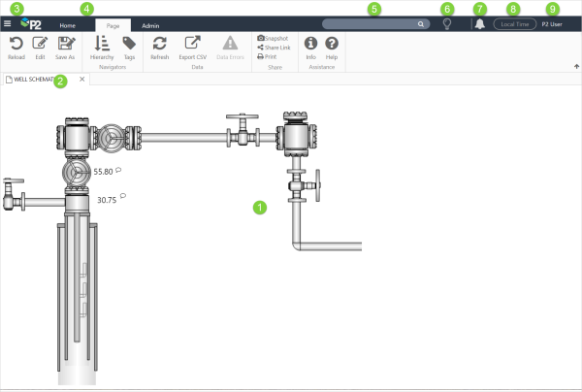Switch to the Home tab
The image size is (582, 392).
67,25
